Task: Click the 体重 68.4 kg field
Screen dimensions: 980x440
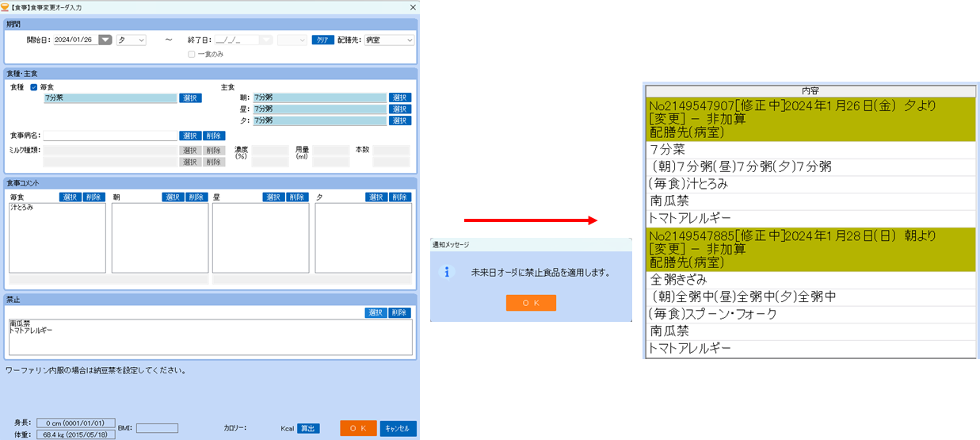Action: (x=76, y=433)
